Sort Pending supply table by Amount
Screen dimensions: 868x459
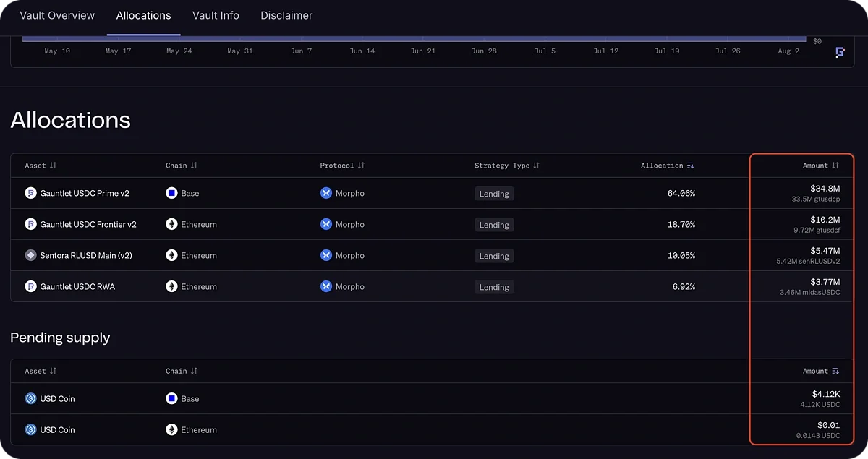pyautogui.click(x=821, y=371)
